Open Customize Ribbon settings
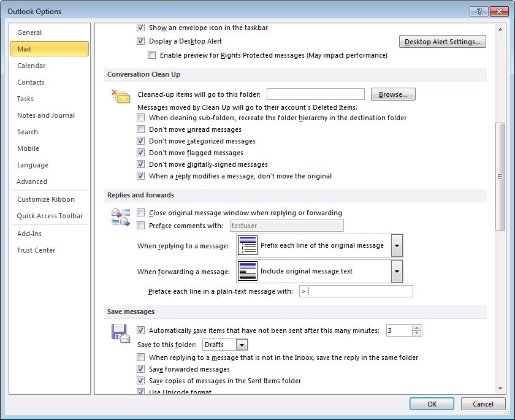The height and width of the screenshot is (420, 515). click(x=50, y=199)
